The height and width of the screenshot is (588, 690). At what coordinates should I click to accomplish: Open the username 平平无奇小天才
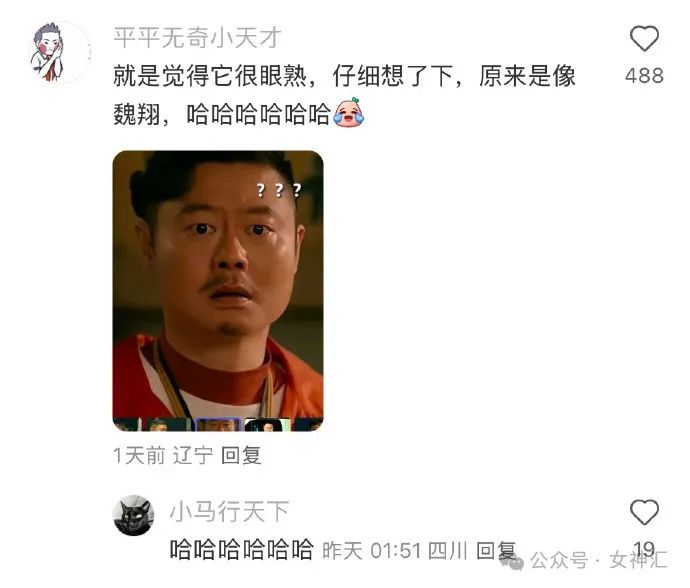(197, 38)
